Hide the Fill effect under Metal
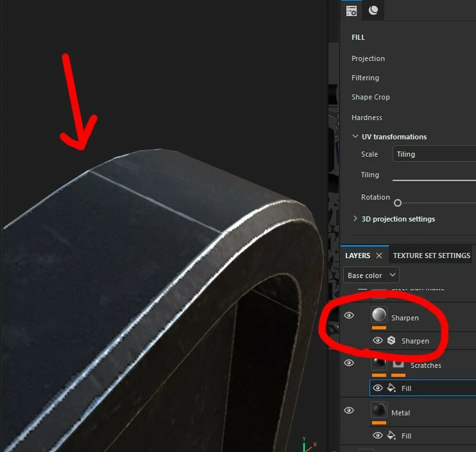This screenshot has width=476, height=452. point(377,435)
